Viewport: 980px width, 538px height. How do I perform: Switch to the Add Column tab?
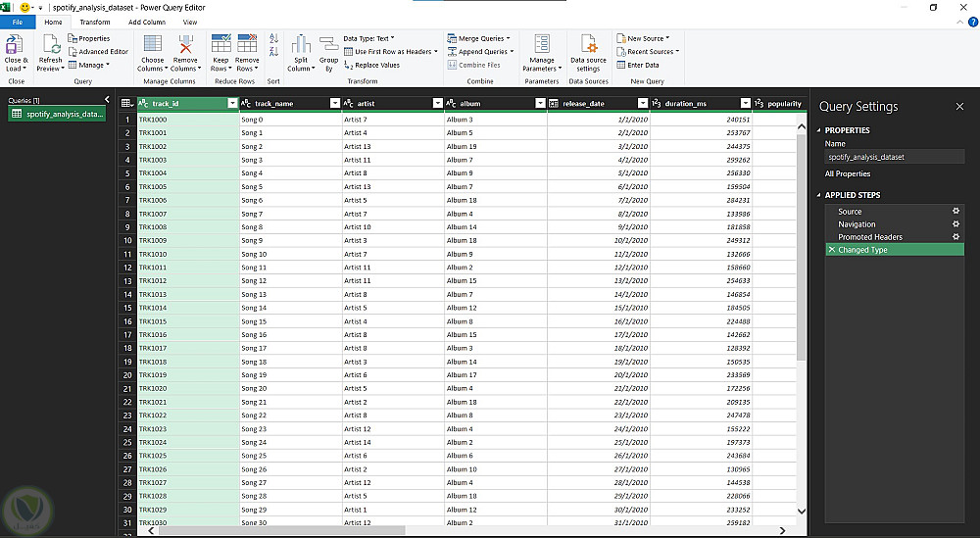(x=147, y=22)
